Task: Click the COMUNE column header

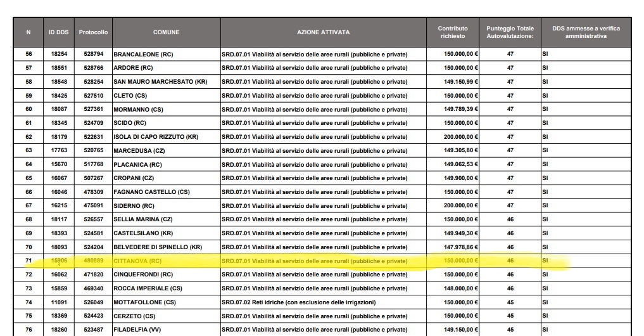Action: pos(166,32)
